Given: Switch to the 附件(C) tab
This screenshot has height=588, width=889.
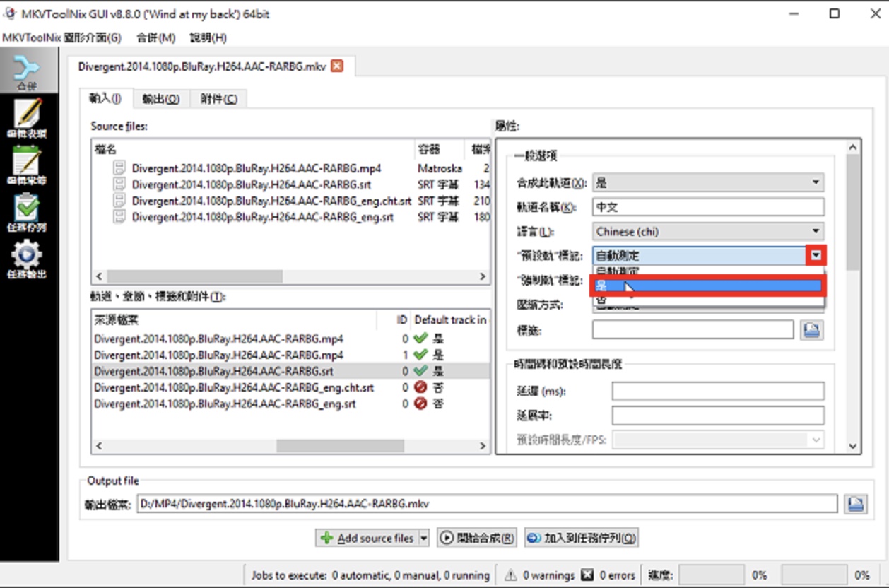Looking at the screenshot, I should pos(218,99).
